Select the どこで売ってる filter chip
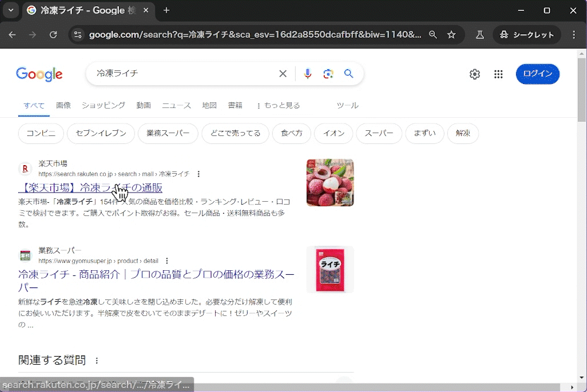 point(236,133)
